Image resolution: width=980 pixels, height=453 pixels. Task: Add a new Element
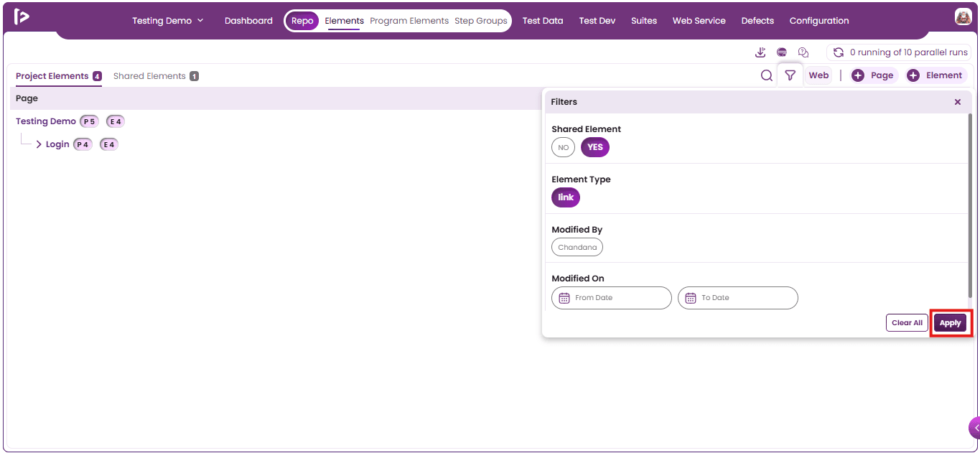(935, 75)
